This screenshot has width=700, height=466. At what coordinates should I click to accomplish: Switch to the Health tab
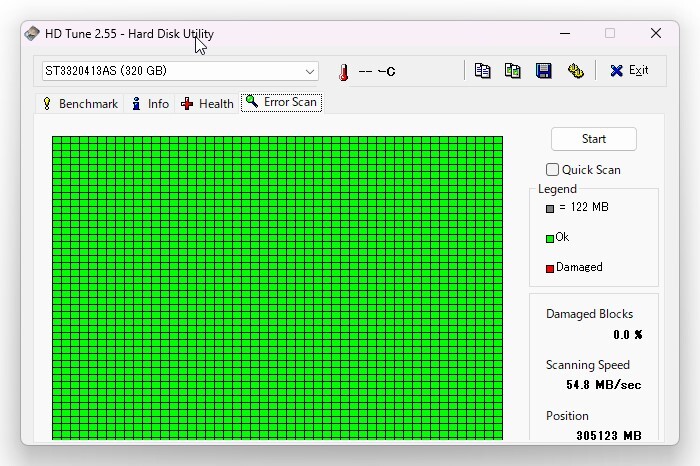click(x=207, y=104)
